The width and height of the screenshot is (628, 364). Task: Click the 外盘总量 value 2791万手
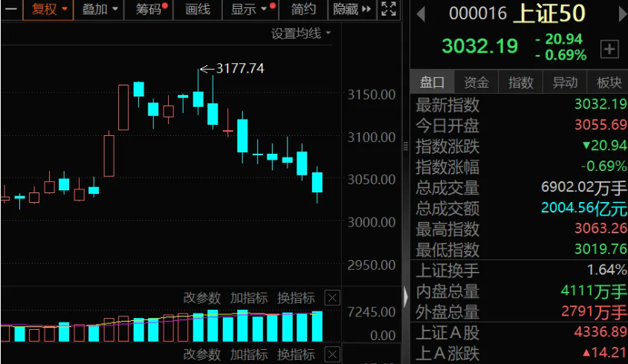(594, 311)
